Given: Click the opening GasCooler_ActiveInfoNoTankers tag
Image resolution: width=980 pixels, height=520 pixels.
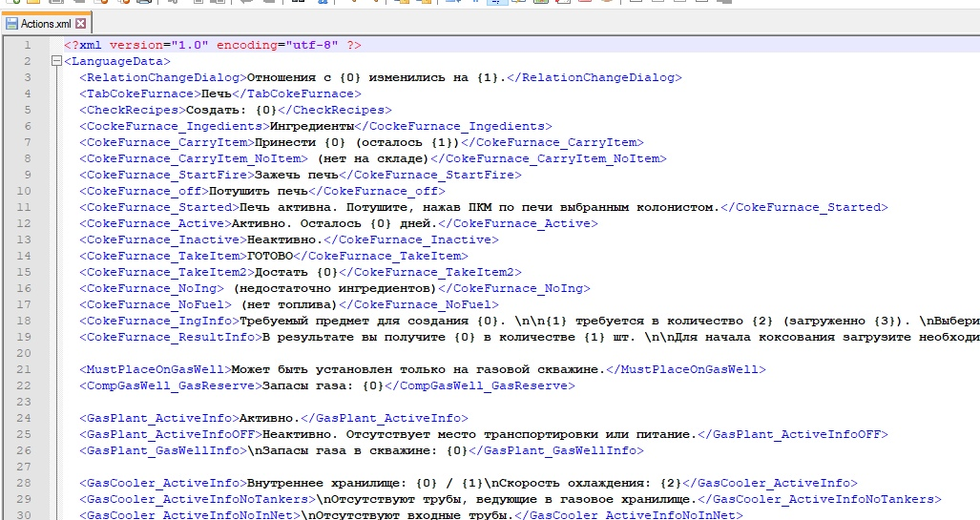Looking at the screenshot, I should pos(198,500).
